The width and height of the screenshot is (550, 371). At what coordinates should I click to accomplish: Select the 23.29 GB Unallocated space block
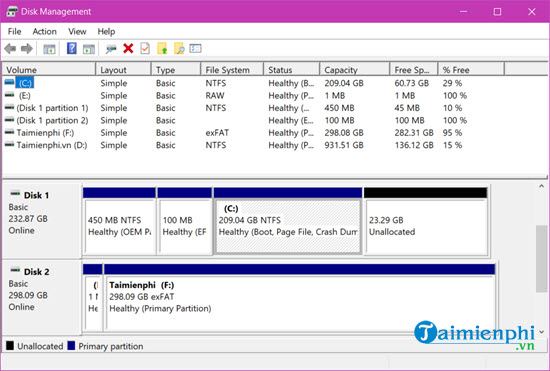[426, 222]
